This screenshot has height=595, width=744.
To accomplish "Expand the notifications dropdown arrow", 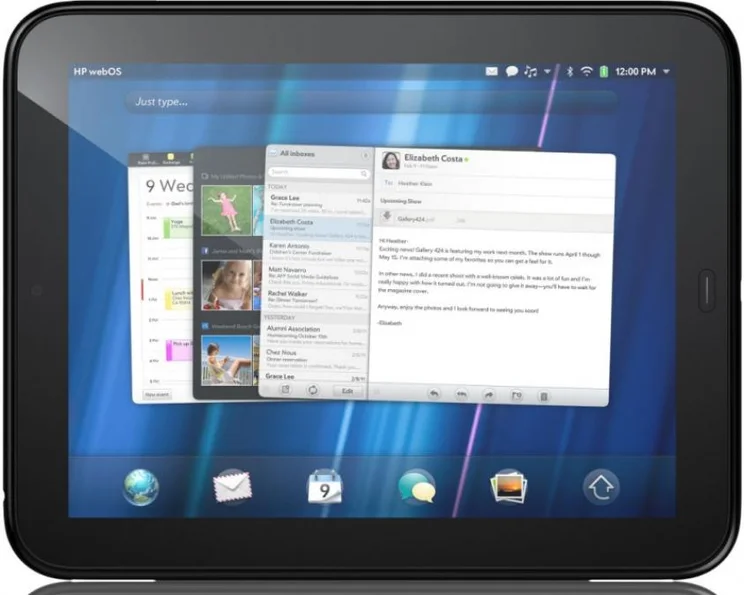I will [x=547, y=72].
